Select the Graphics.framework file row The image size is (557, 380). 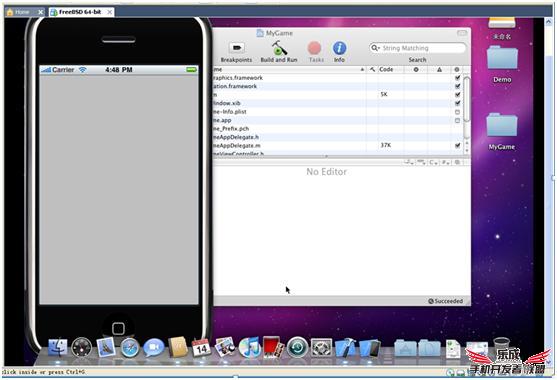click(x=337, y=77)
